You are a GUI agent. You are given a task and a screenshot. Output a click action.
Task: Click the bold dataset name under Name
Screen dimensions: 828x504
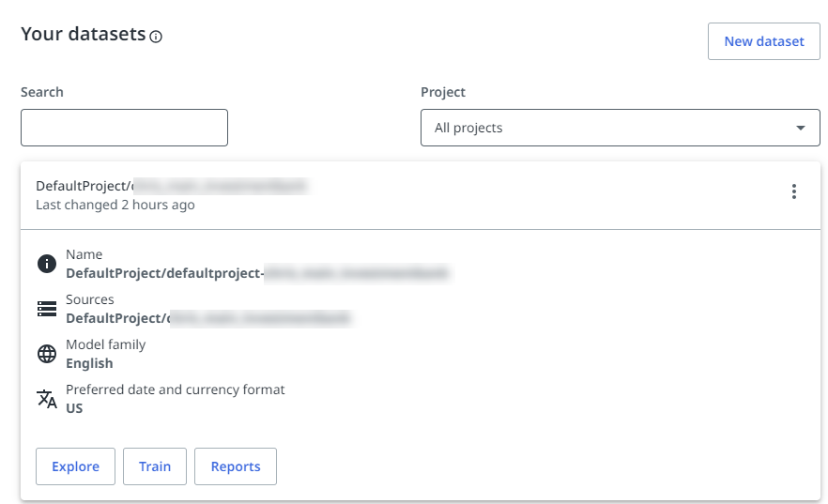pyautogui.click(x=257, y=273)
